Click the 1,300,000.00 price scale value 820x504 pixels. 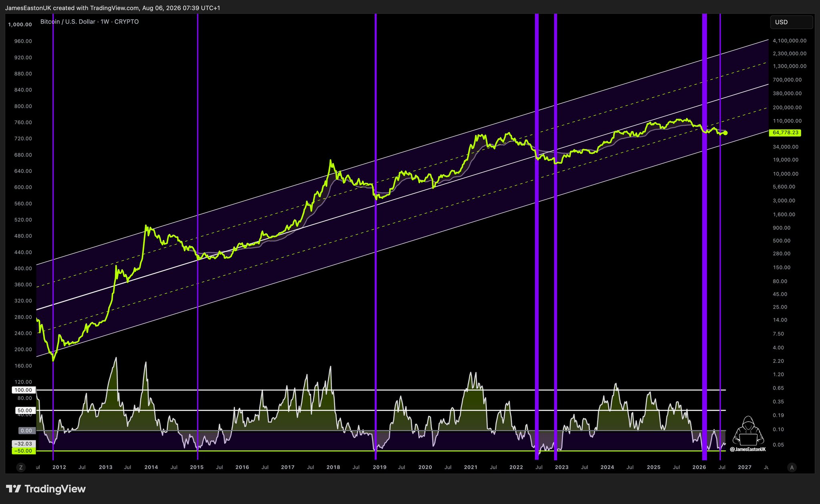pos(790,66)
